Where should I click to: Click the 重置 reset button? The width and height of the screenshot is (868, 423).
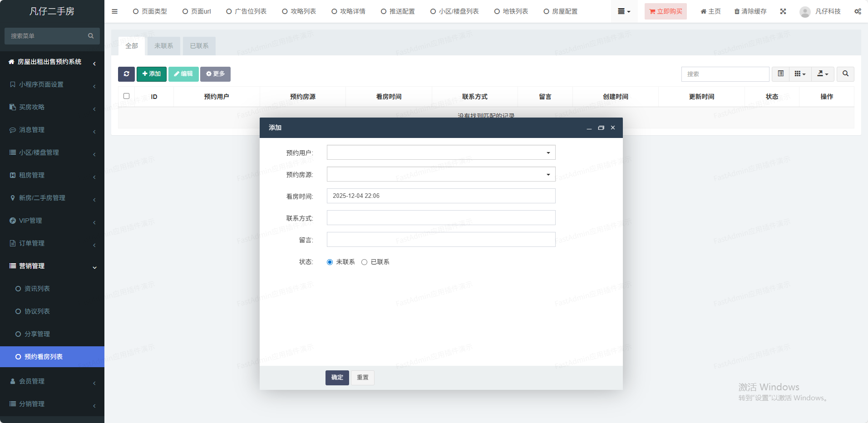362,378
